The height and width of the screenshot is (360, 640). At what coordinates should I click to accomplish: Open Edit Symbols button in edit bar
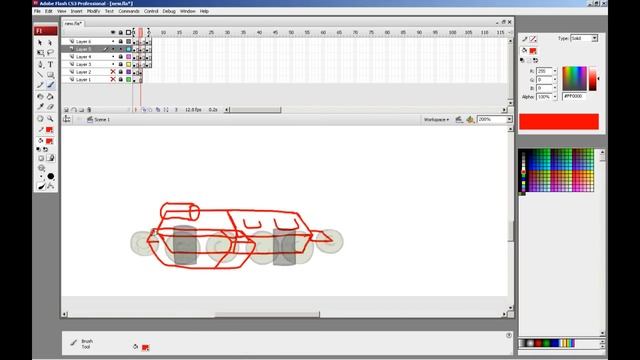pos(470,119)
